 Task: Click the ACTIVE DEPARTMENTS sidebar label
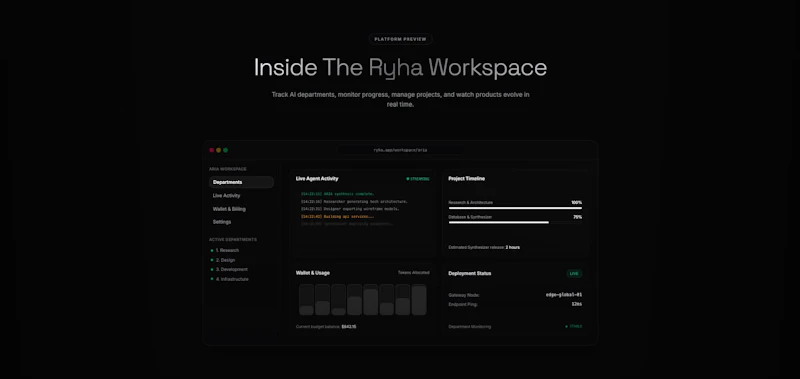coord(233,240)
